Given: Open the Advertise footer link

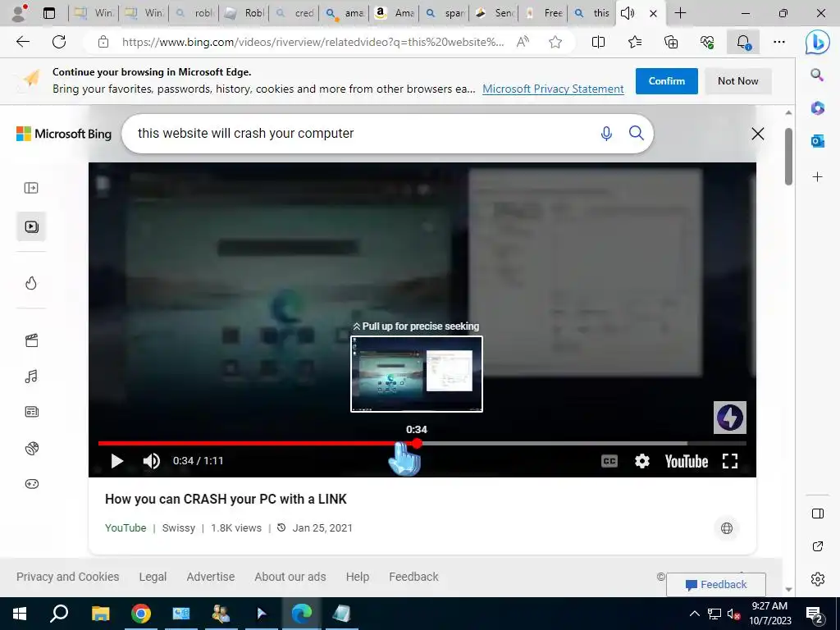Looking at the screenshot, I should tap(211, 577).
